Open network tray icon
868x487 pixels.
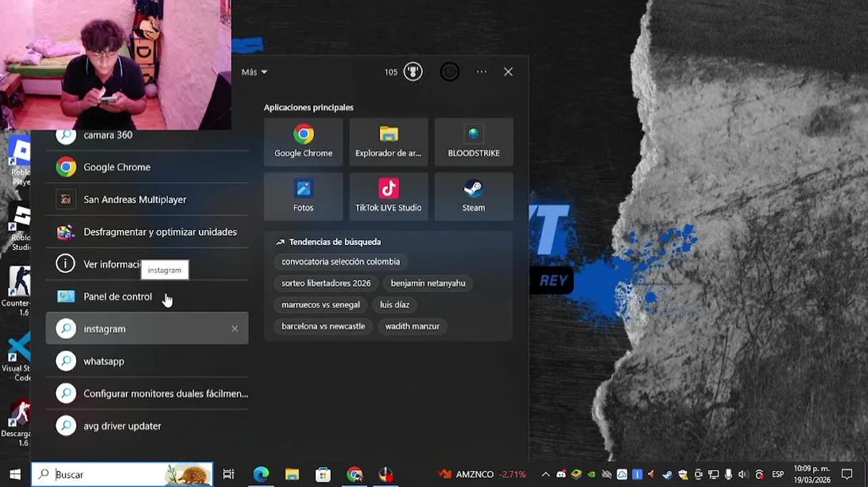[713, 474]
